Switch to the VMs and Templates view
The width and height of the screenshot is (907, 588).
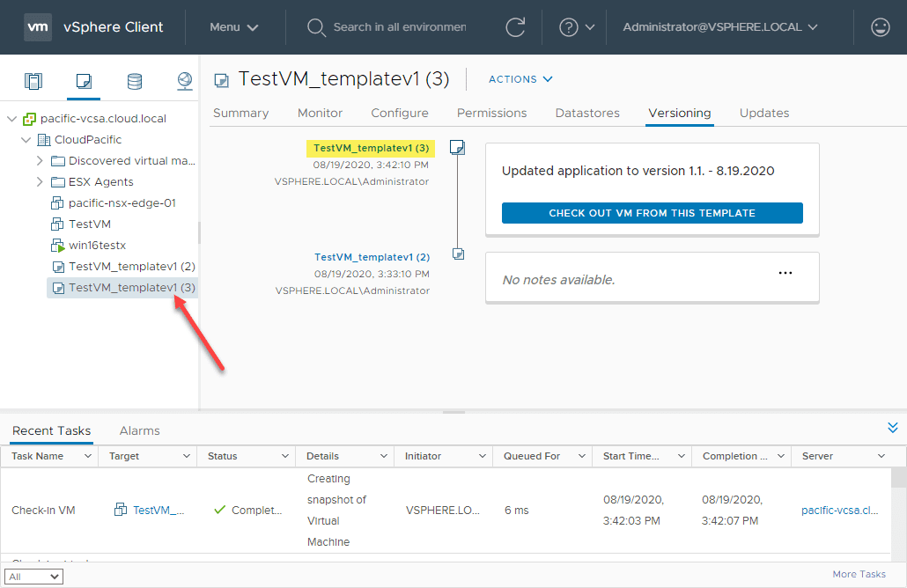coord(84,82)
